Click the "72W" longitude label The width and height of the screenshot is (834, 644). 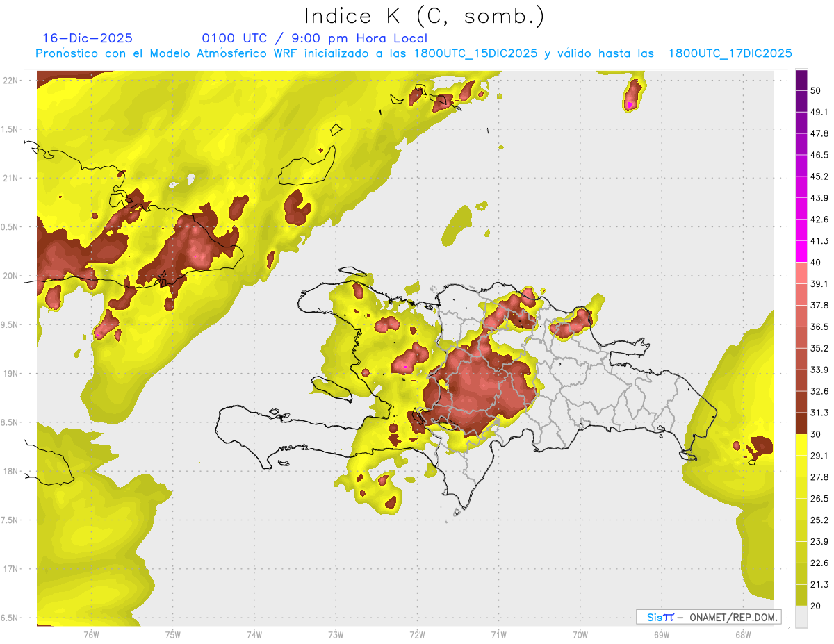[417, 634]
